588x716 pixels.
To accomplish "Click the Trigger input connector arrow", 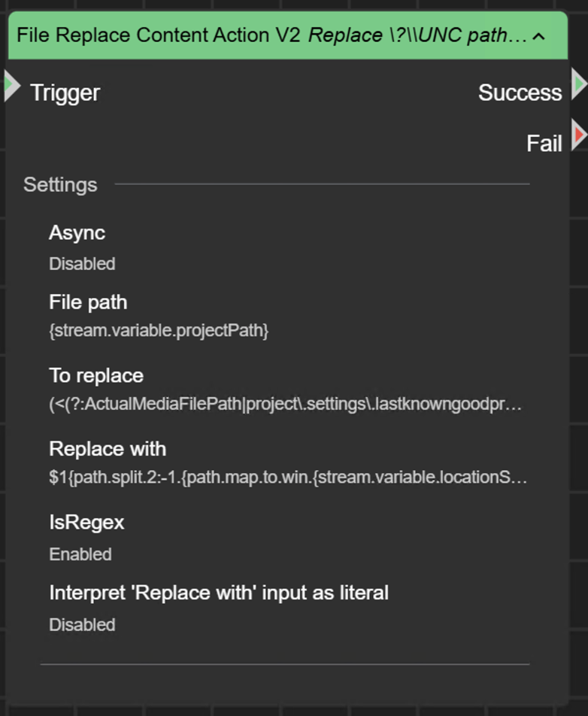I will (11, 85).
